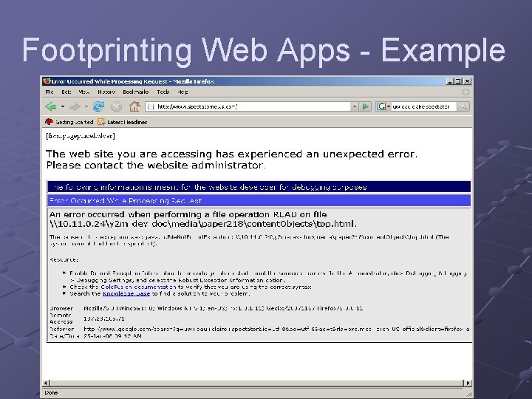Click the dark blue debugging information banner

point(259,187)
